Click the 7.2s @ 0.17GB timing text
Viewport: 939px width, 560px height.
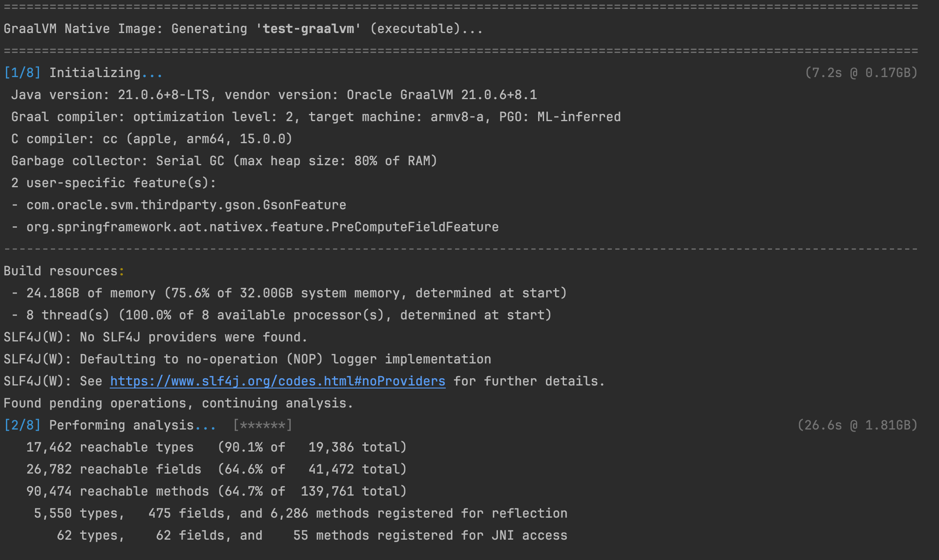861,73
